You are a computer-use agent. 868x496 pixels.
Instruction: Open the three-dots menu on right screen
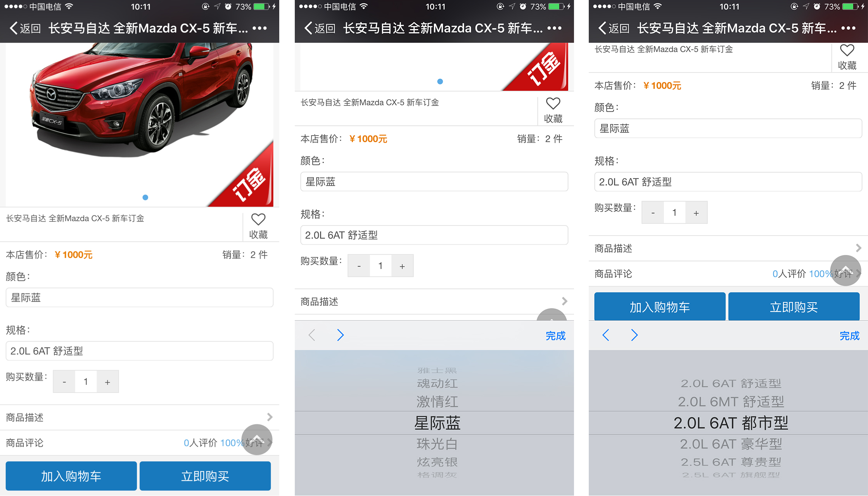click(848, 28)
